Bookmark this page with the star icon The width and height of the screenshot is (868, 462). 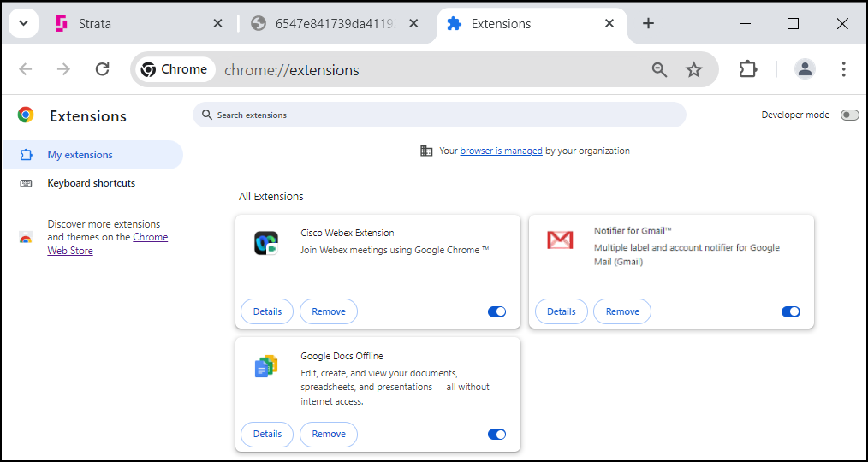(693, 69)
